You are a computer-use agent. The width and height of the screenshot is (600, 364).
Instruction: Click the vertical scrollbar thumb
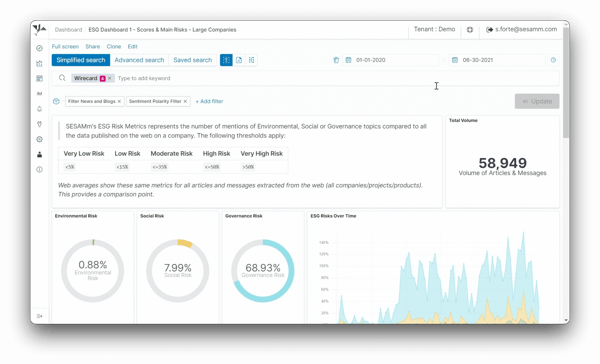[566, 82]
